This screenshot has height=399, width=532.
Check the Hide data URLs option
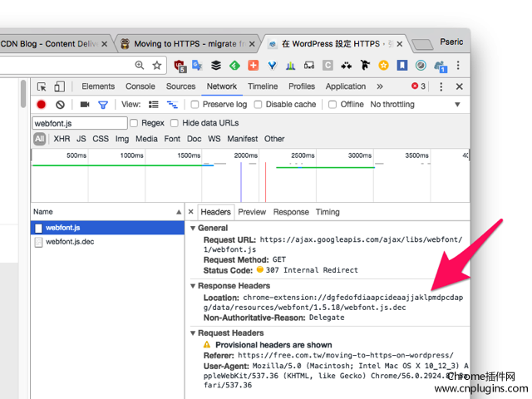175,123
